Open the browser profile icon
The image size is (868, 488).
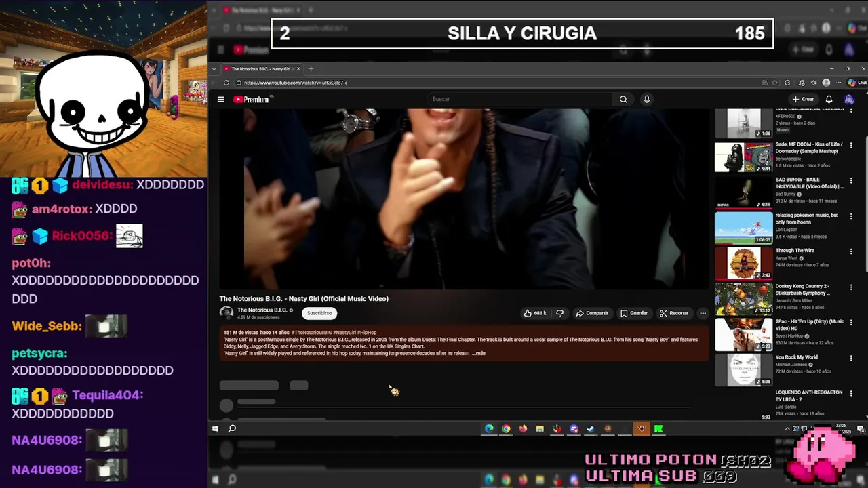click(x=826, y=83)
